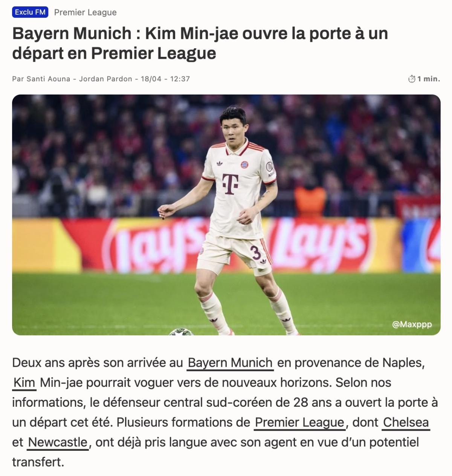Open author Jordan Pardon's name
The height and width of the screenshot is (476, 452).
(105, 79)
